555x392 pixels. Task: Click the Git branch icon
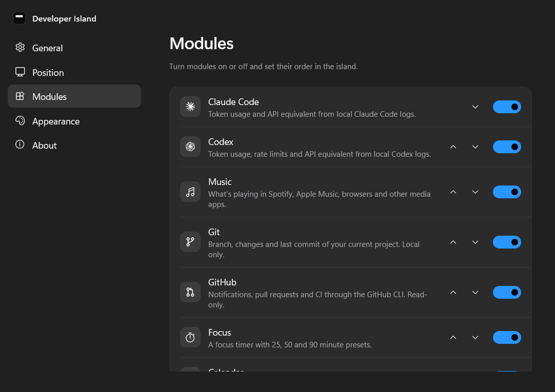pos(190,242)
